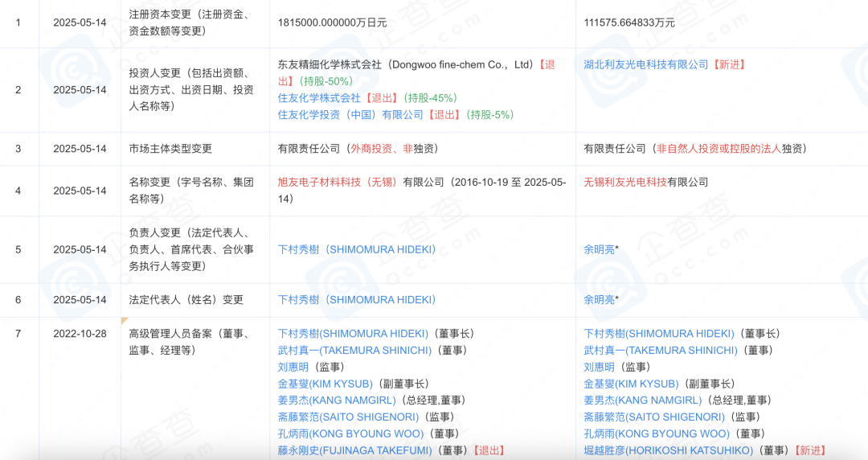Select date in the 名称变更 row
Viewport: 868px width, 460px height.
[x=80, y=191]
